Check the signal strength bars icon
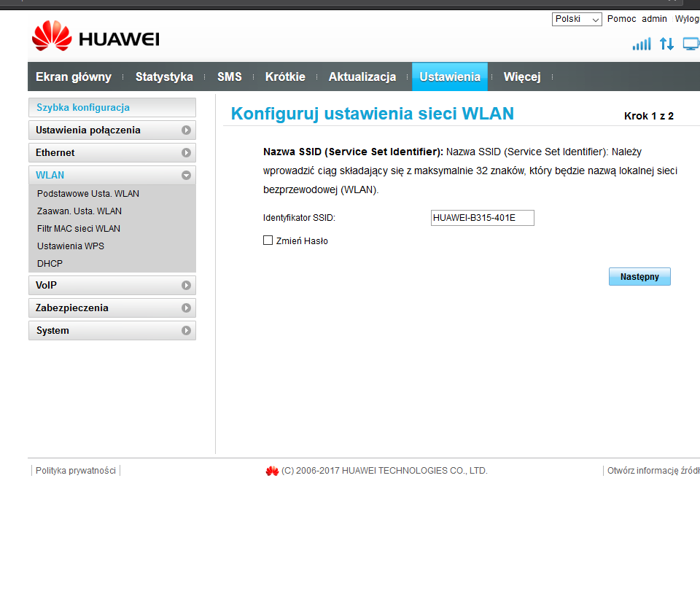This screenshot has width=700, height=591. click(642, 44)
